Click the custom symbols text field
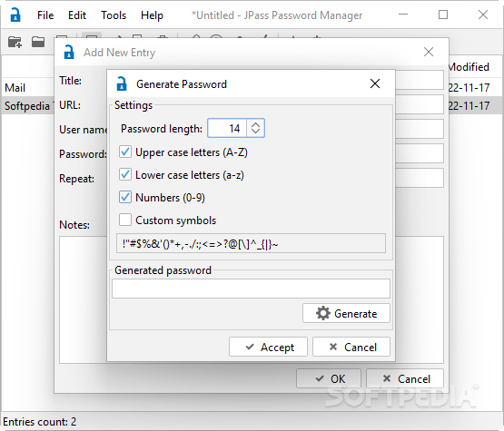Image resolution: width=504 pixels, height=431 pixels. (x=251, y=243)
